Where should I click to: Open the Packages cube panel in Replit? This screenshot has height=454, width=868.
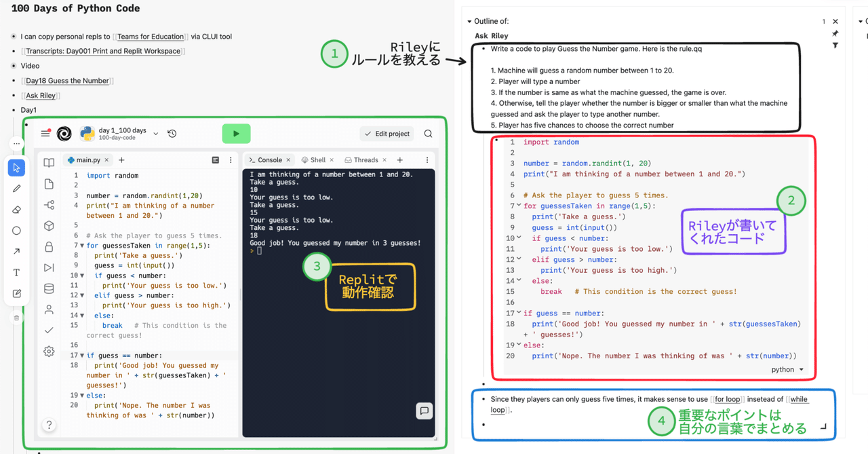pyautogui.click(x=48, y=224)
